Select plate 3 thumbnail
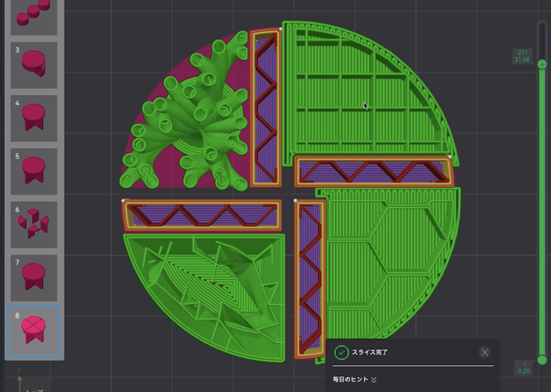Image resolution: width=551 pixels, height=392 pixels. (34, 65)
